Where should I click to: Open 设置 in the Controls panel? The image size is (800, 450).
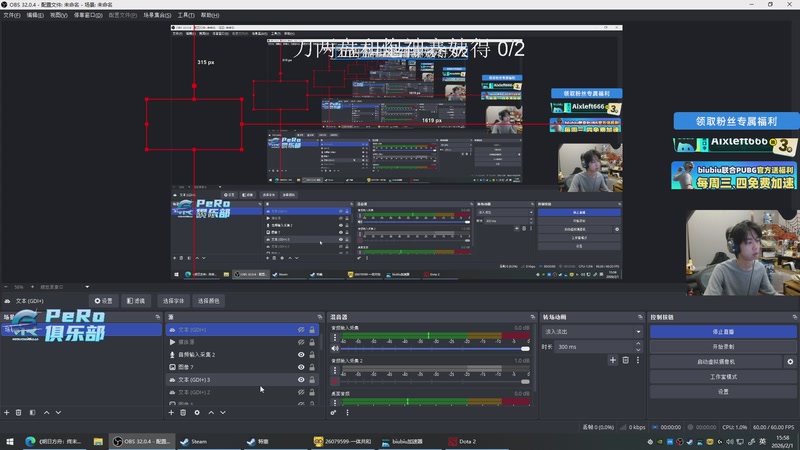(x=723, y=392)
